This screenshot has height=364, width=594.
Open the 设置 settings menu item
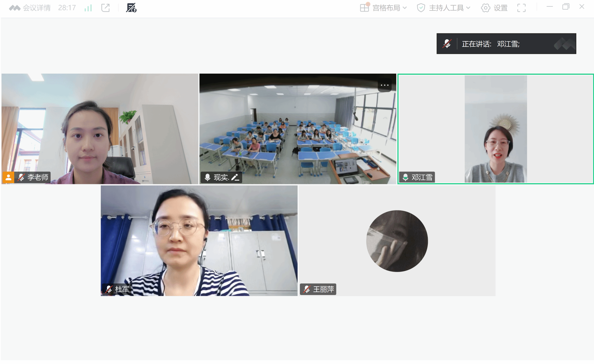pyautogui.click(x=500, y=8)
